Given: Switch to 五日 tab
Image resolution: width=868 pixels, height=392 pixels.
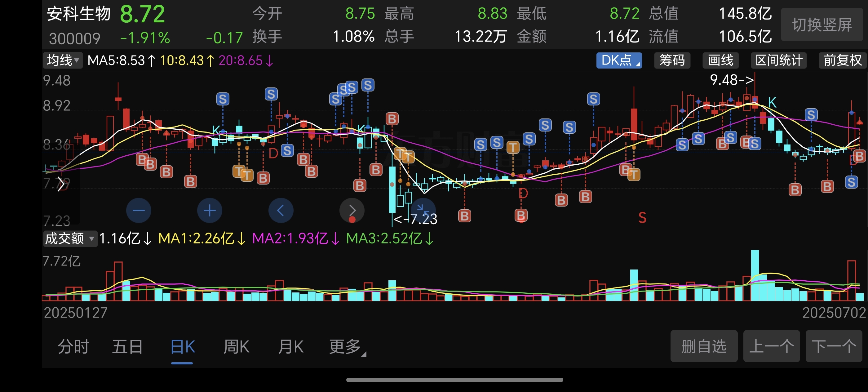Looking at the screenshot, I should click(127, 346).
